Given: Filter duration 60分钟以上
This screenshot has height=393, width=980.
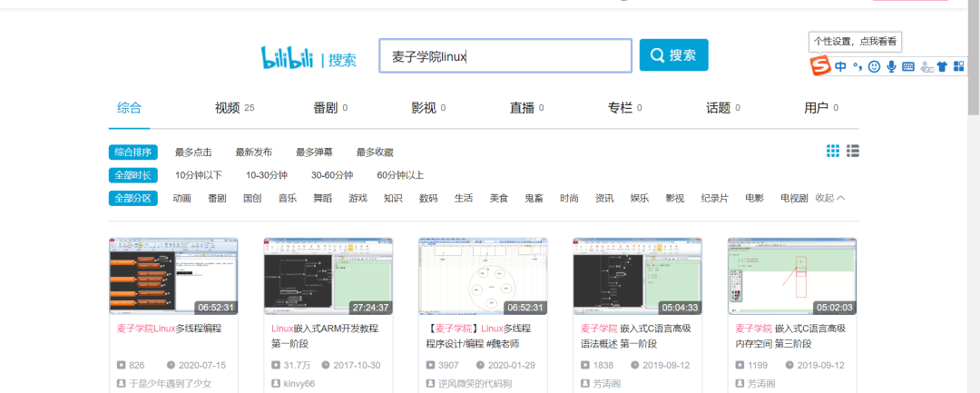Looking at the screenshot, I should [401, 175].
